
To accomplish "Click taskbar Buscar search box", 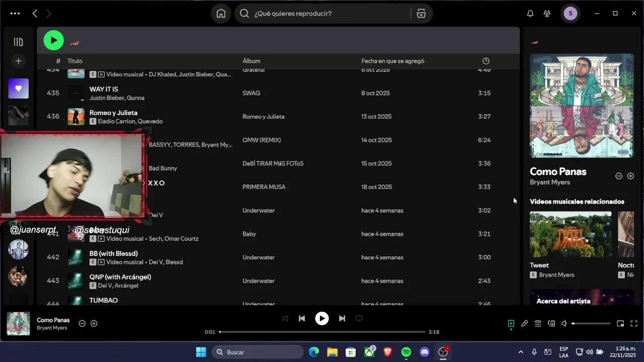I will (x=258, y=352).
